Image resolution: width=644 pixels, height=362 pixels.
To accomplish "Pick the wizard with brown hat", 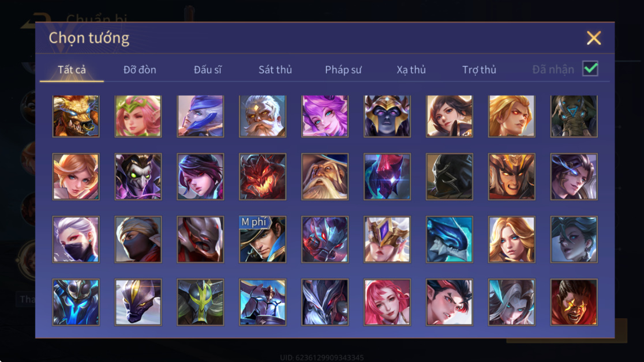I will click(x=325, y=176).
